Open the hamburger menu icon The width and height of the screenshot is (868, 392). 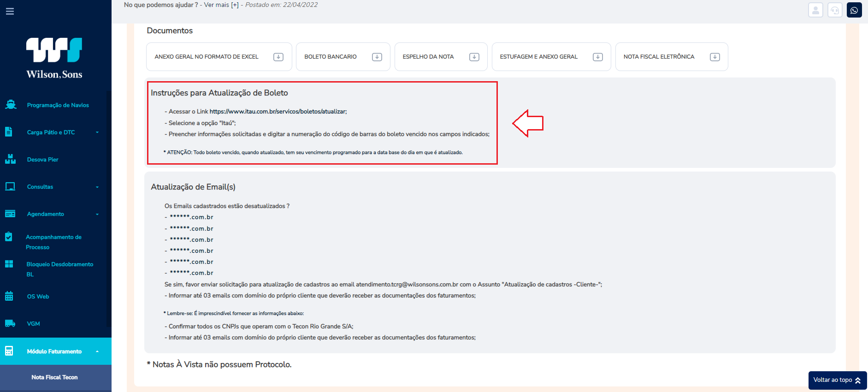(x=10, y=11)
